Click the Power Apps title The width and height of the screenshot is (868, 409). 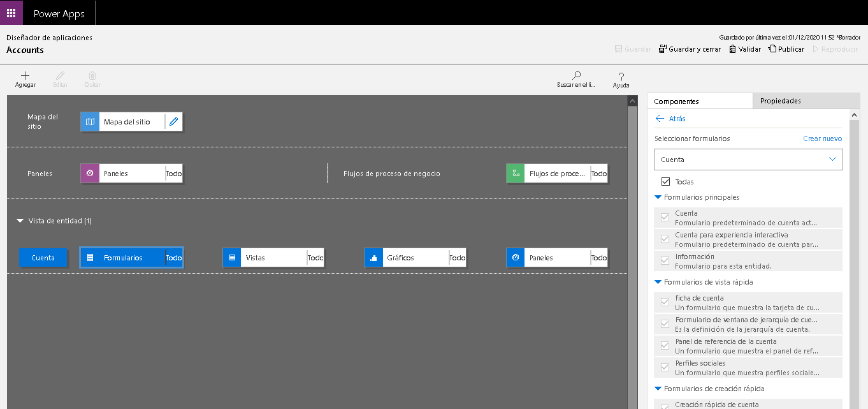click(x=59, y=13)
